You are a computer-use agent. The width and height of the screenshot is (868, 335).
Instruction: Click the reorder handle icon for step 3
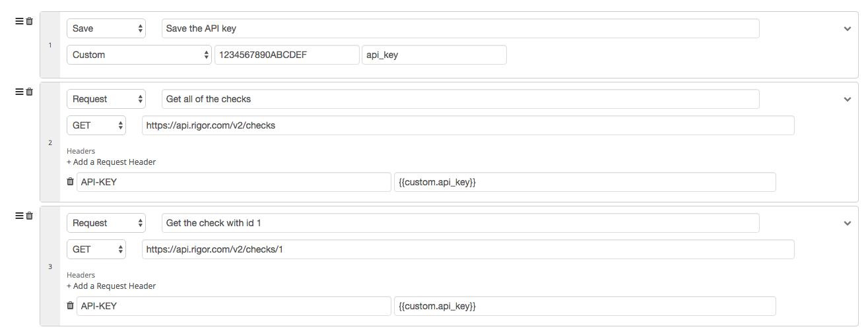point(19,216)
